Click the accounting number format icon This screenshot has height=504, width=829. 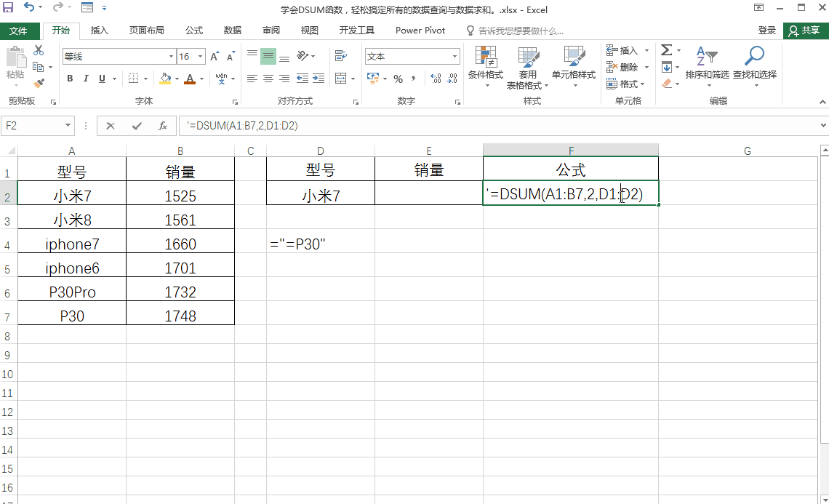pos(373,79)
